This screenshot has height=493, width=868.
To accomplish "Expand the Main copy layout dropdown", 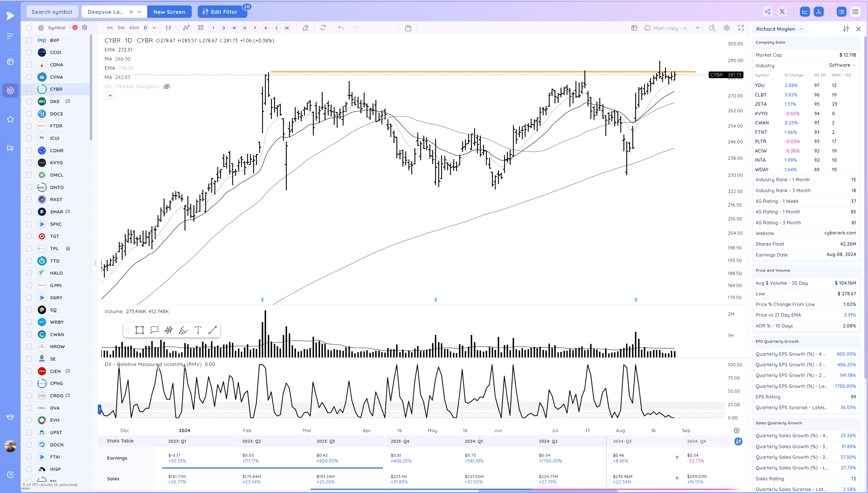I will [697, 28].
